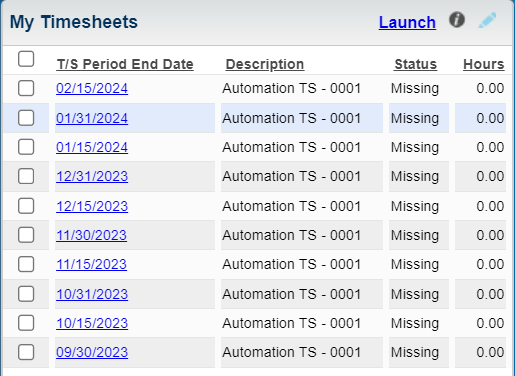The height and width of the screenshot is (376, 515).
Task: Check the box for 11/15/2023 row
Action: coord(26,264)
